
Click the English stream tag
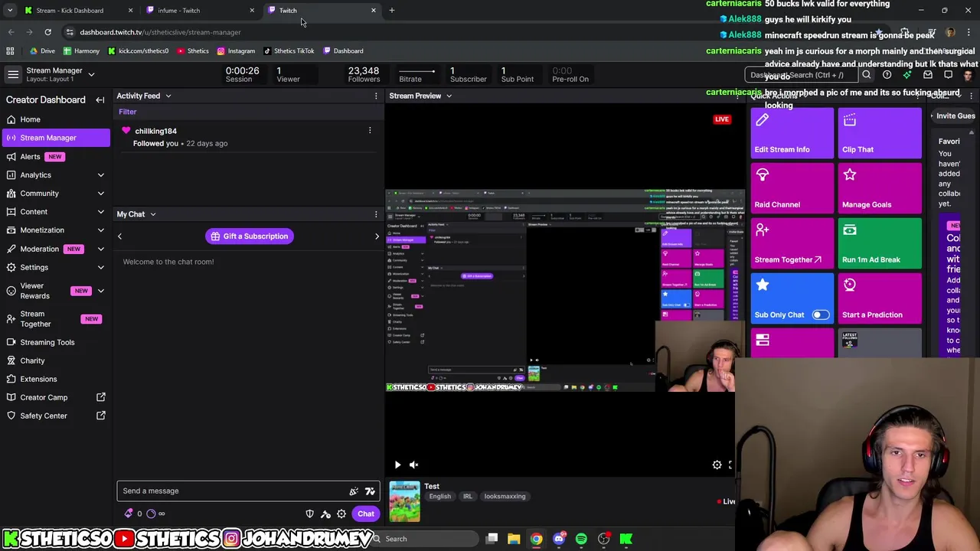coord(439,497)
